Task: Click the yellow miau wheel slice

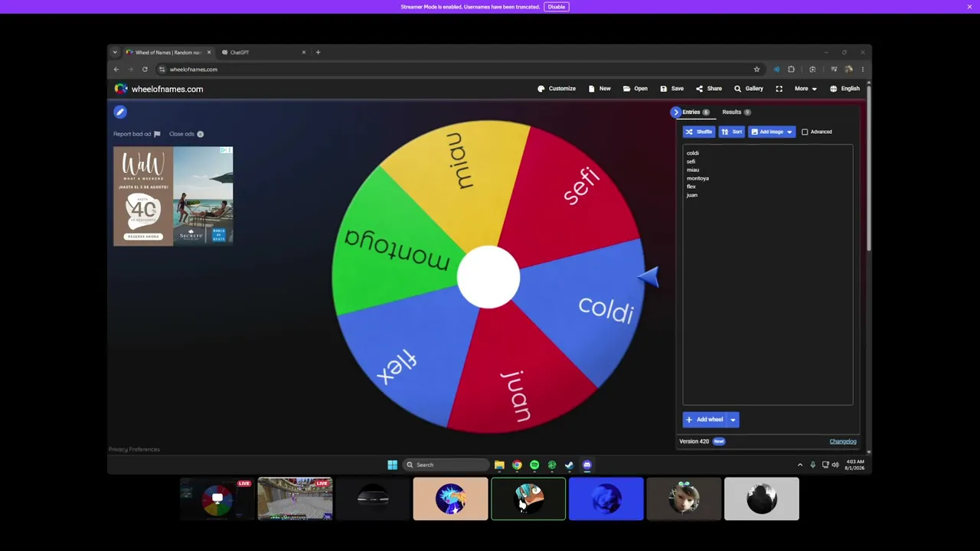Action: (459, 172)
